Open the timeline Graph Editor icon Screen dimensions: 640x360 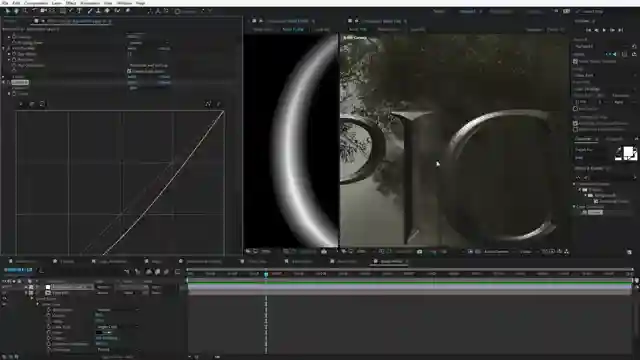(177, 271)
